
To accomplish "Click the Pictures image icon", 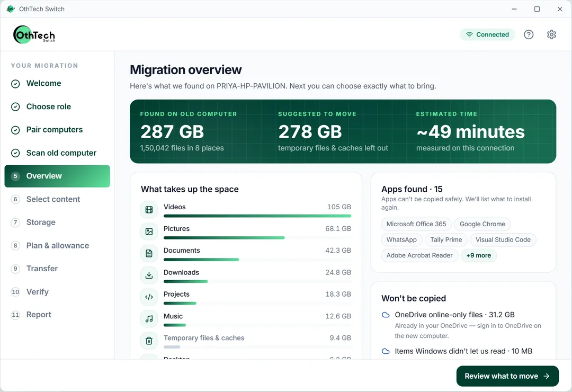I will (x=149, y=231).
